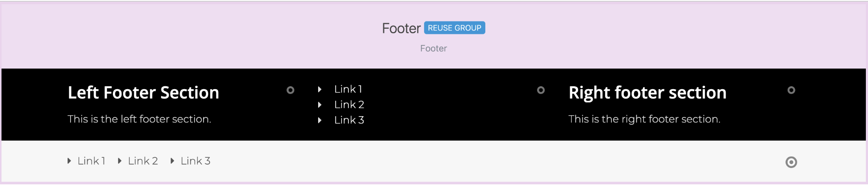The height and width of the screenshot is (186, 868).
Task: Click the arrow before Link 1 in the black section
Action: (319, 89)
